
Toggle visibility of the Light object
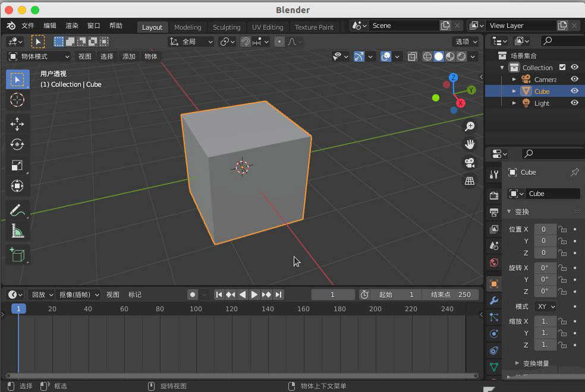(574, 103)
